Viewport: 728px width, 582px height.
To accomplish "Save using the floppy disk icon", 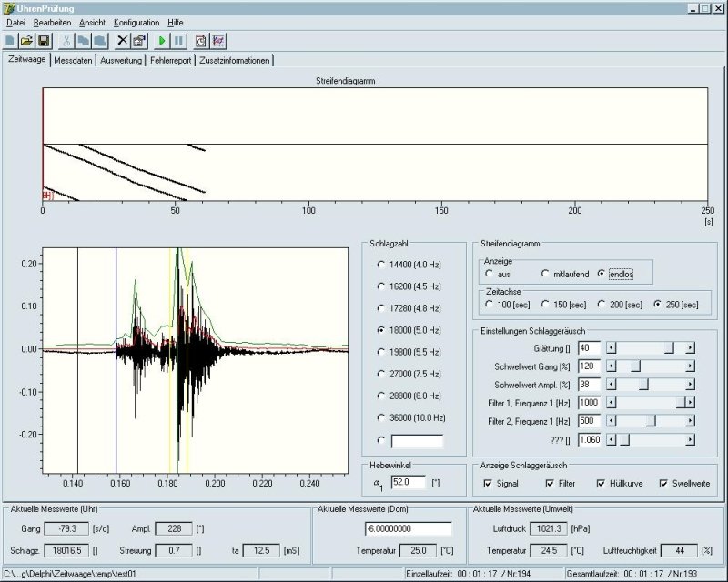I will click(43, 41).
